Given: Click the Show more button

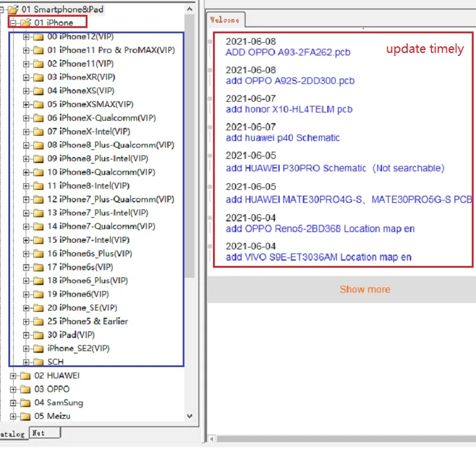Looking at the screenshot, I should (x=365, y=289).
